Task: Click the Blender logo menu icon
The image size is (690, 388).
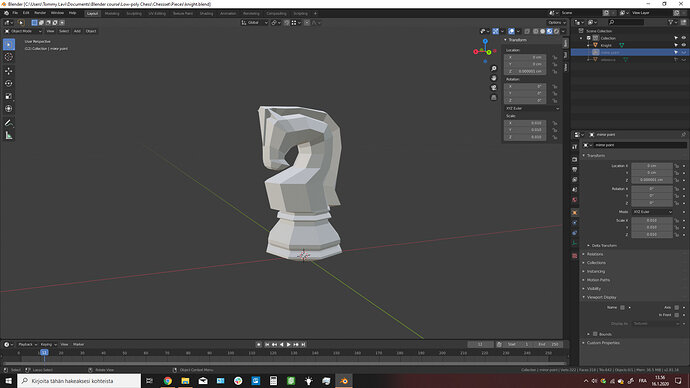Action: 6,13
